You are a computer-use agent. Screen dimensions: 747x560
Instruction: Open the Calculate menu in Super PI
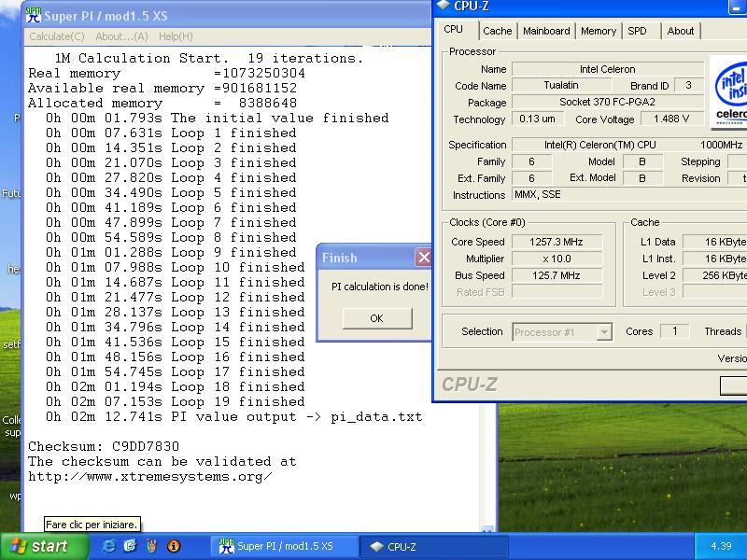point(57,36)
